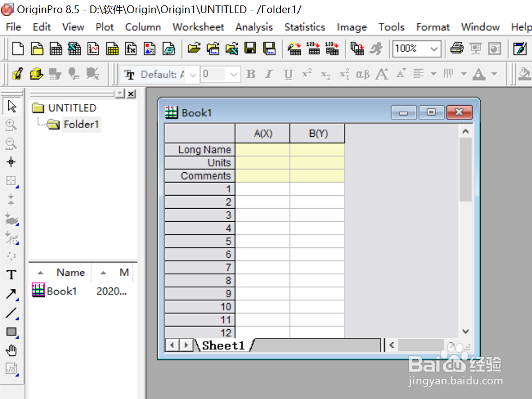Click the New Layout icon
This screenshot has height=399, width=532.
pos(149,49)
